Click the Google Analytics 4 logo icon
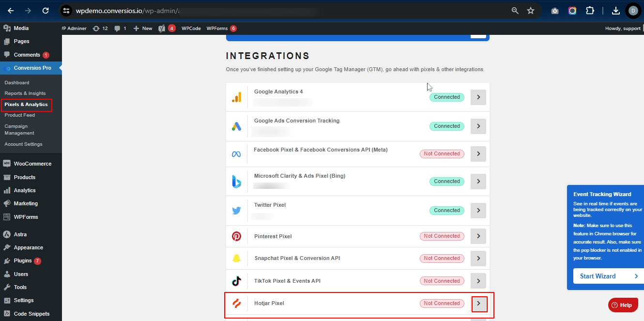This screenshot has width=644, height=321. tap(236, 97)
